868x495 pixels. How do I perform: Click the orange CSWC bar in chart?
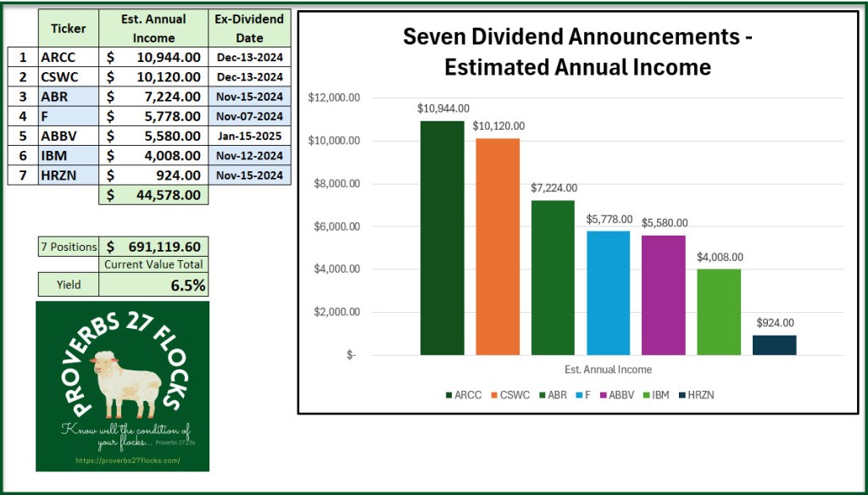coord(498,246)
